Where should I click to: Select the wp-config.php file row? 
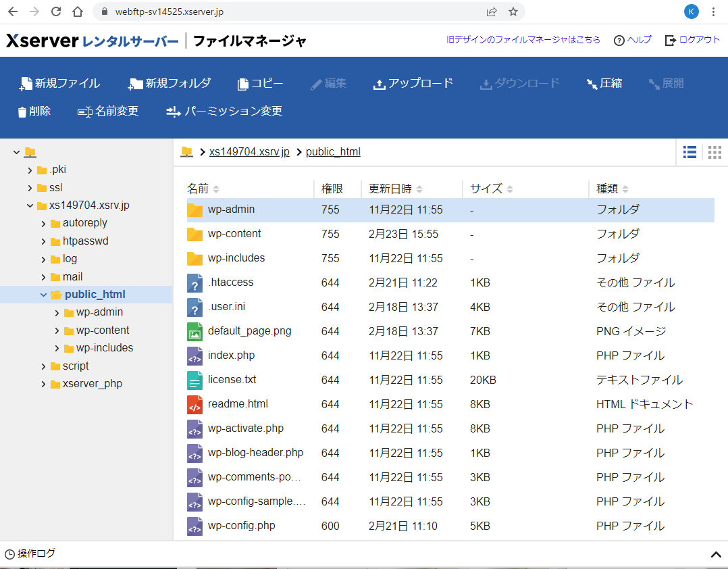click(241, 526)
